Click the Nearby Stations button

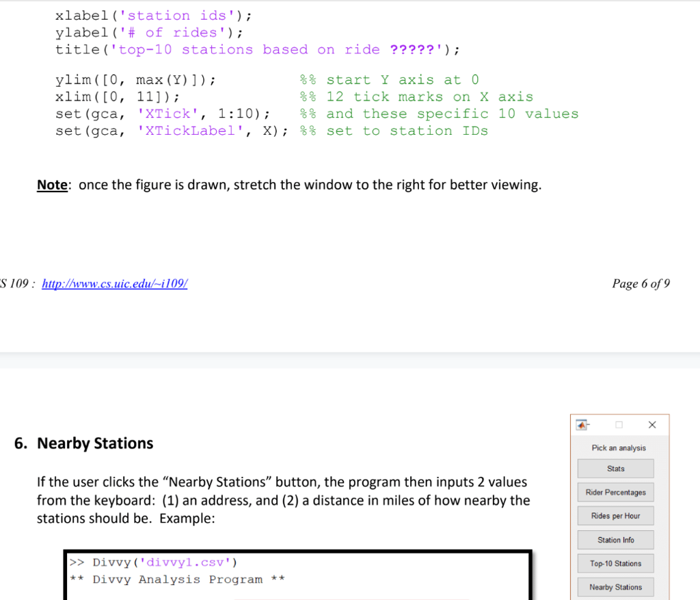(615, 587)
